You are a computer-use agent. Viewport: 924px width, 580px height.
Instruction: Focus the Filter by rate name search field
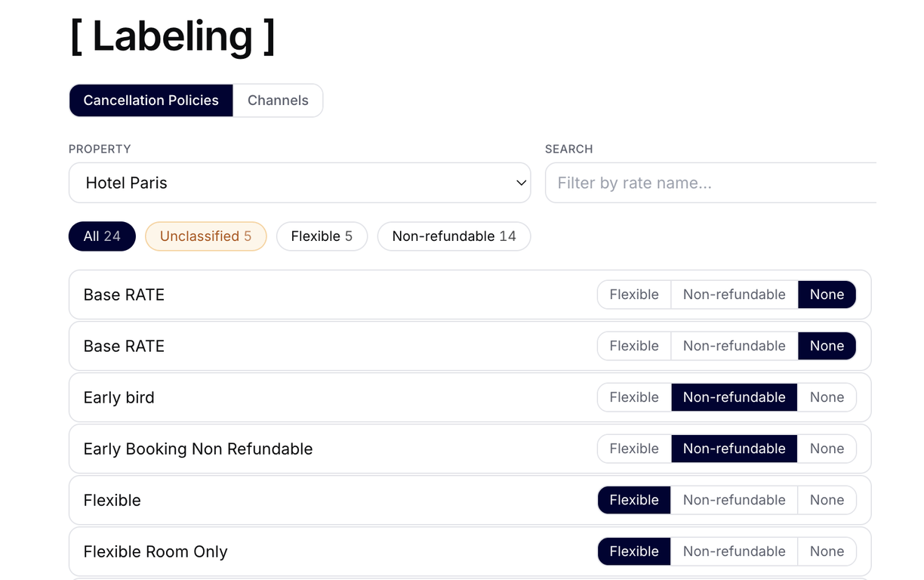pos(711,183)
